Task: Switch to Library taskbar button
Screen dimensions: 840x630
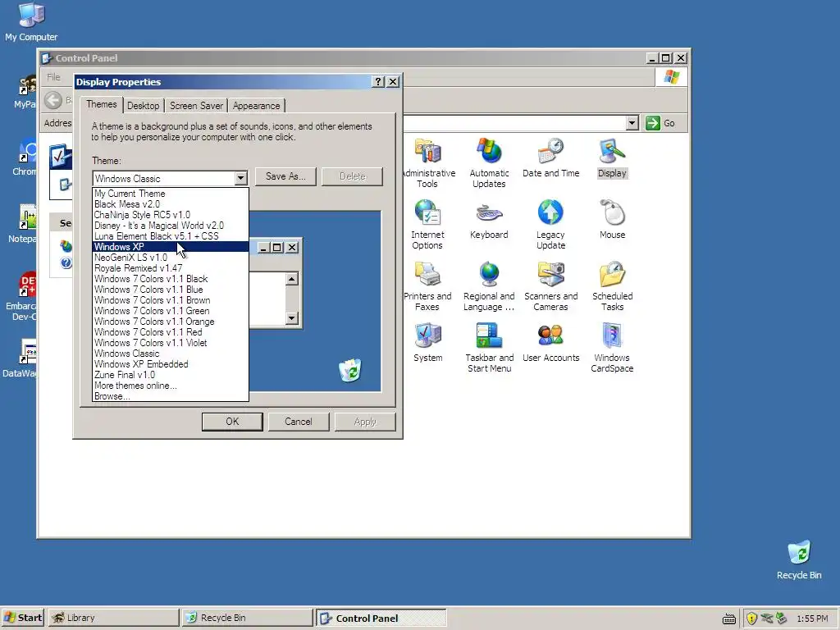Action: point(113,618)
